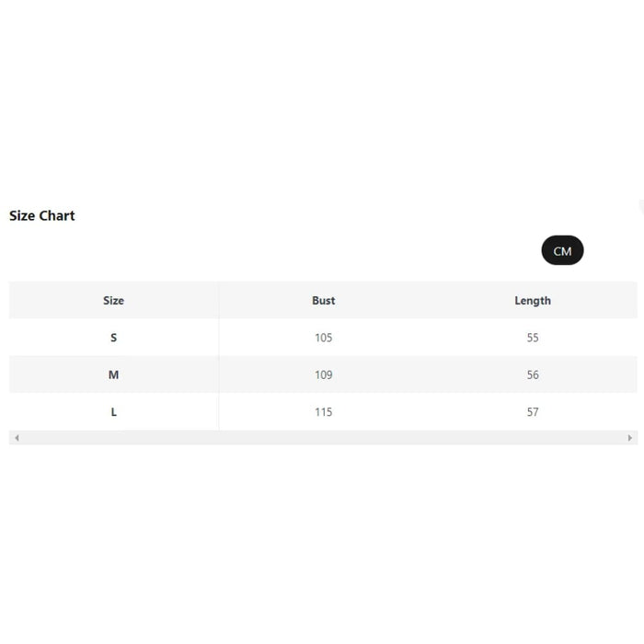Select the Bust column header
Image resolution: width=644 pixels, height=644 pixels.
(x=324, y=301)
